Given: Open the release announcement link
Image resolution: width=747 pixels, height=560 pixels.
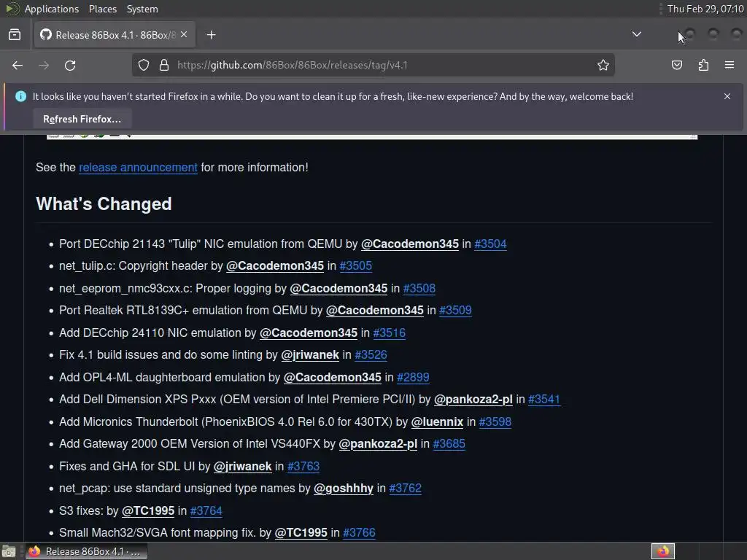Looking at the screenshot, I should pos(138,167).
